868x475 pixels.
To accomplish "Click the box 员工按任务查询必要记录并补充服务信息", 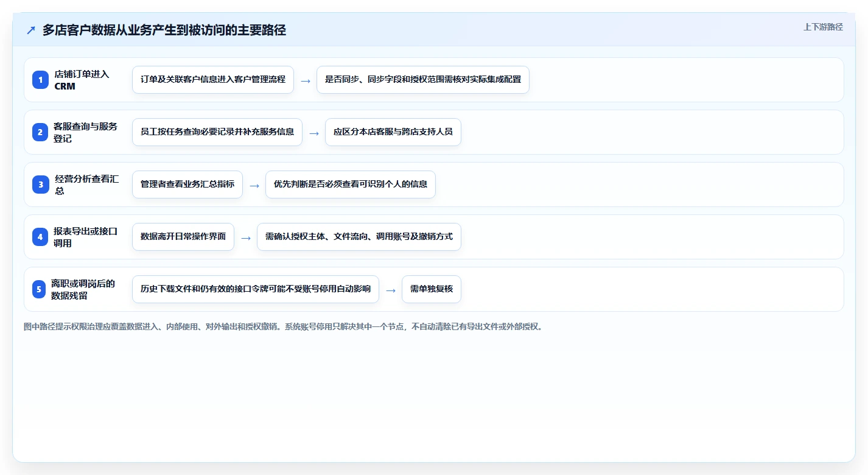I will 217,132.
